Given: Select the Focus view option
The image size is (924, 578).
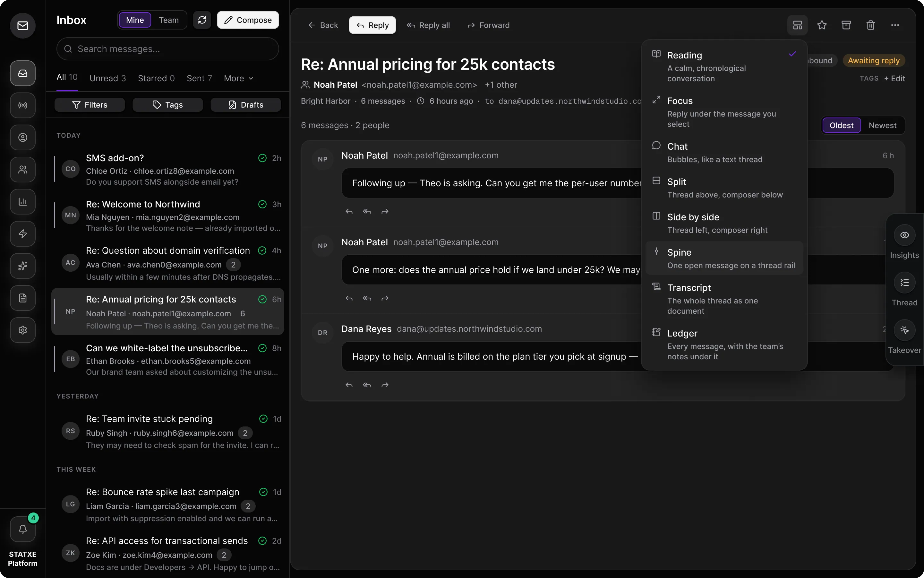Looking at the screenshot, I should pyautogui.click(x=724, y=112).
